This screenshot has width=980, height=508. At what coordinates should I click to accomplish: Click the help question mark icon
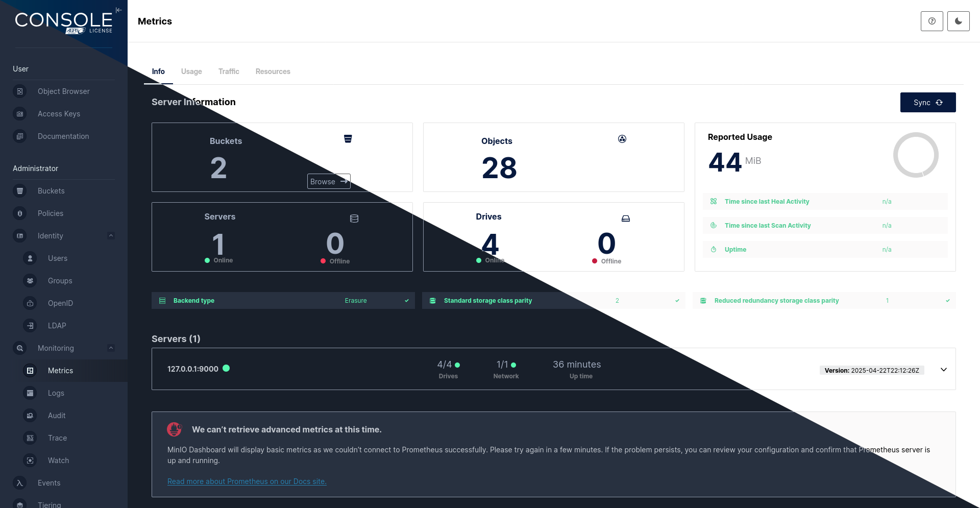coord(932,21)
